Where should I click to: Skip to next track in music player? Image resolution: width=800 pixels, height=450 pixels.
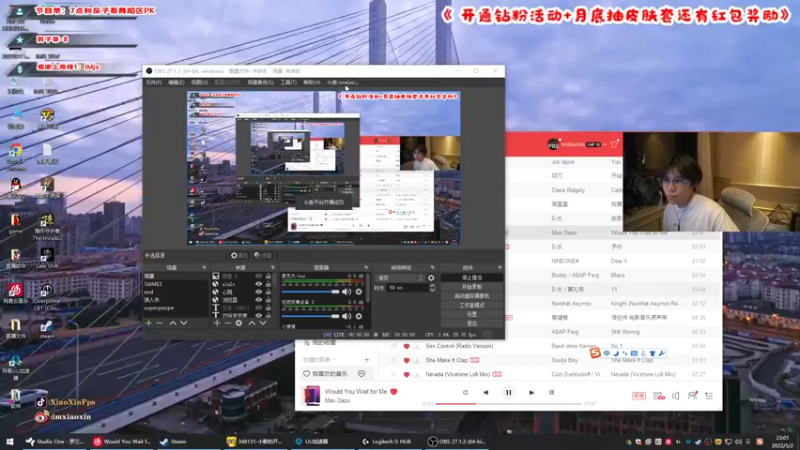(x=531, y=392)
